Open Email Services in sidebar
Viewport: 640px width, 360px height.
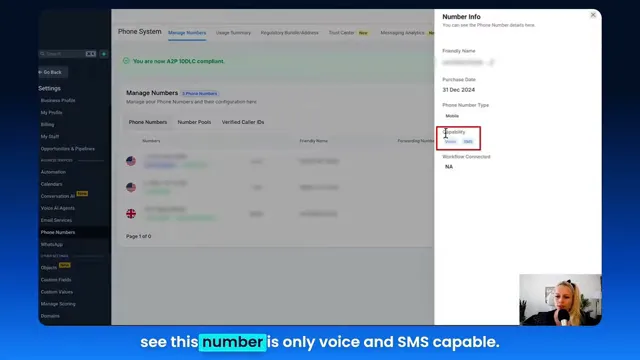(x=56, y=220)
